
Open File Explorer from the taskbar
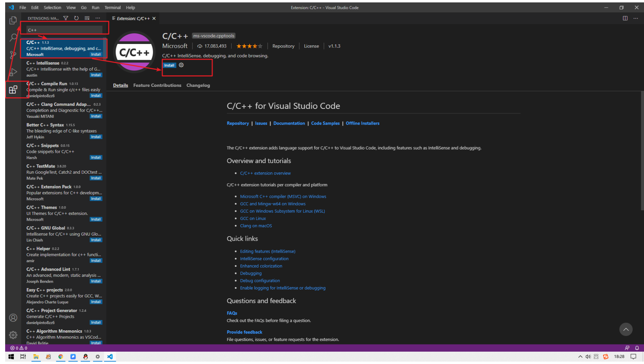click(36, 357)
